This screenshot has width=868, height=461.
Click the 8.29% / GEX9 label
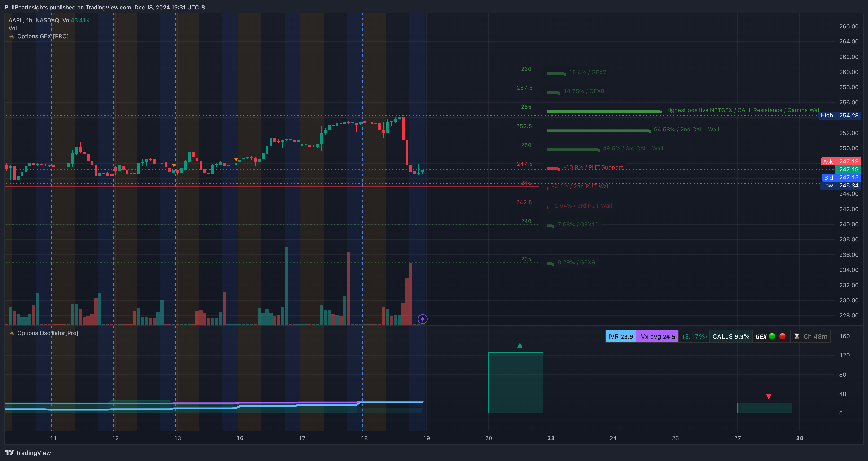pyautogui.click(x=576, y=262)
